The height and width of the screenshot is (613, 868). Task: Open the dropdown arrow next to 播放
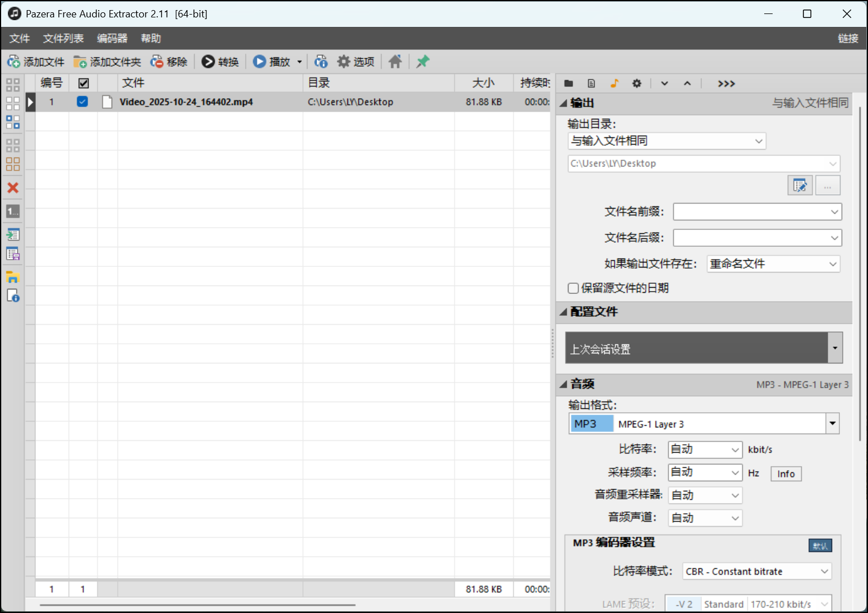[x=300, y=62]
